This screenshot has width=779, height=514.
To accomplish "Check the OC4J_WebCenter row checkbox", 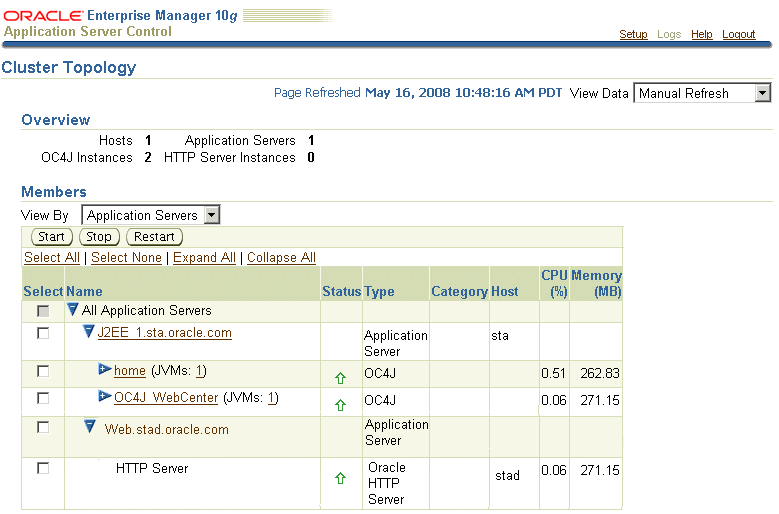I will 43,398.
